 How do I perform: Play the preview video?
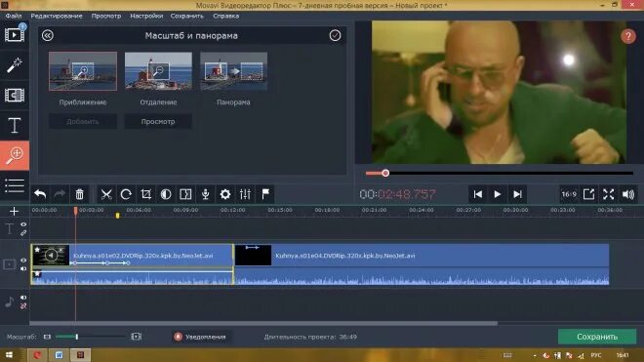point(498,194)
